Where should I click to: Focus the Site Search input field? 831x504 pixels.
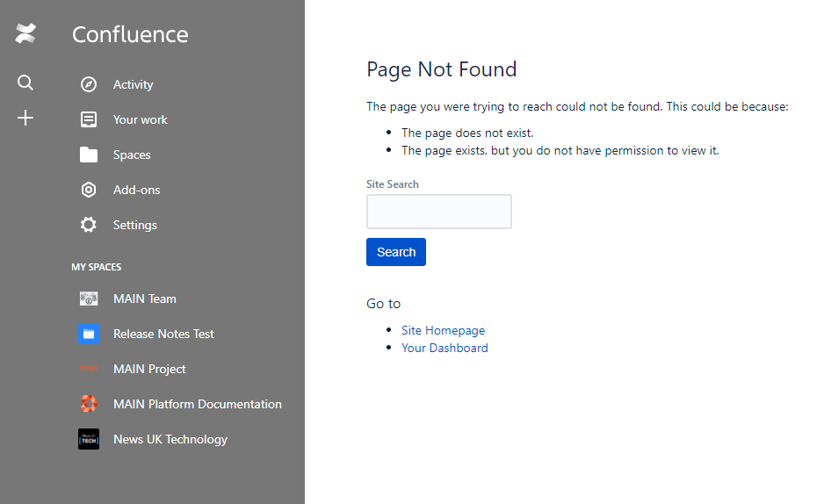tap(439, 212)
